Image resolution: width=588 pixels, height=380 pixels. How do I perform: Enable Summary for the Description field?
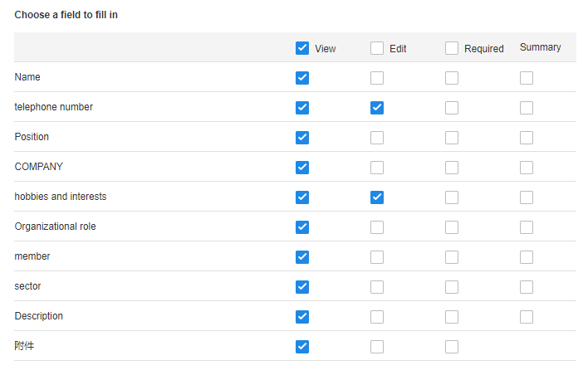[526, 317]
